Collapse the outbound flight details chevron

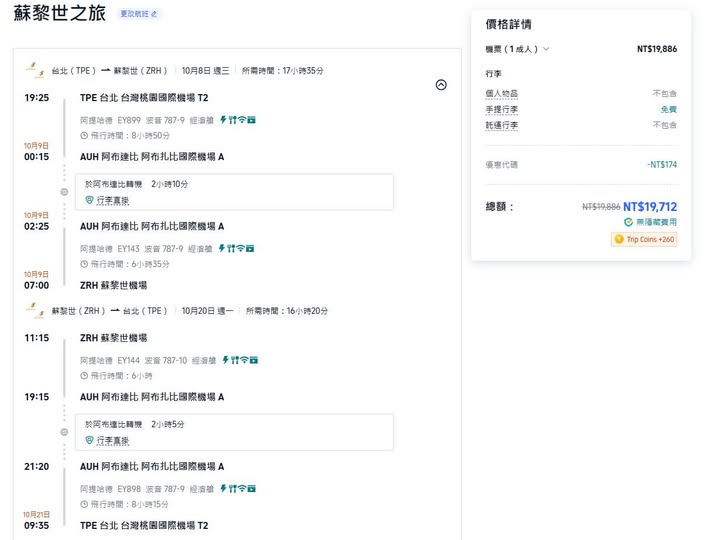pyautogui.click(x=441, y=85)
